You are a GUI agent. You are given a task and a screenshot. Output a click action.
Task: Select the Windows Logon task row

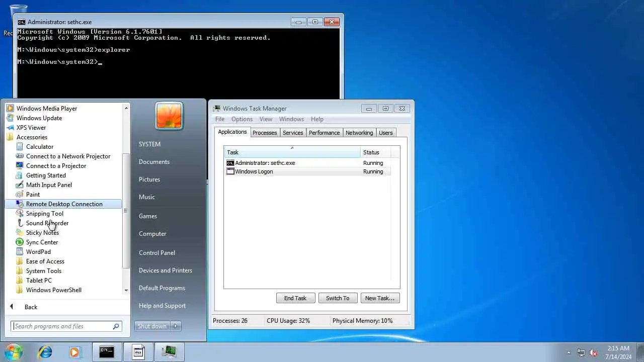click(307, 171)
